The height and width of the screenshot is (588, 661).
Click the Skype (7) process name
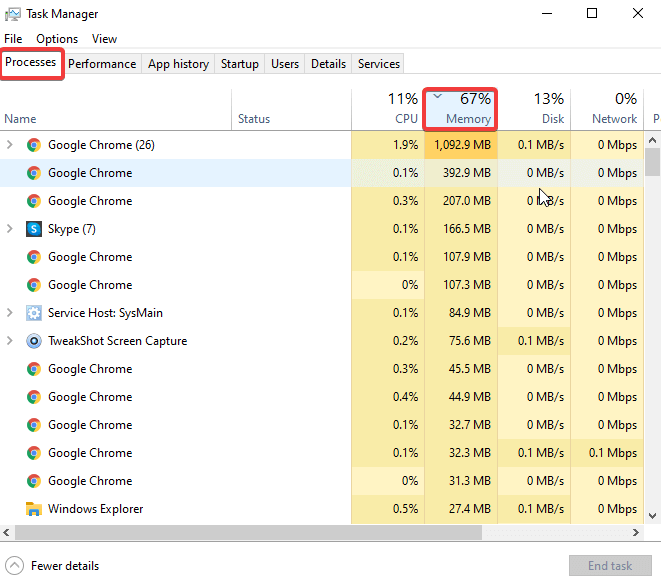point(72,229)
